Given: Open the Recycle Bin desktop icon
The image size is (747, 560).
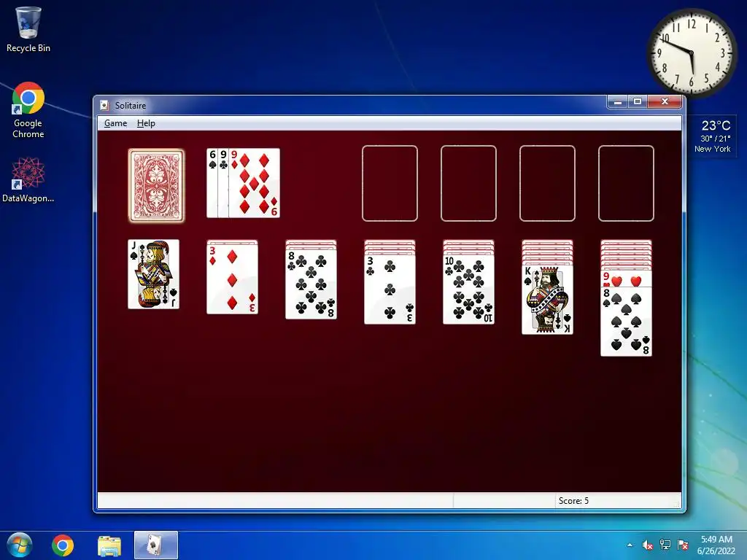Looking at the screenshot, I should point(28,29).
